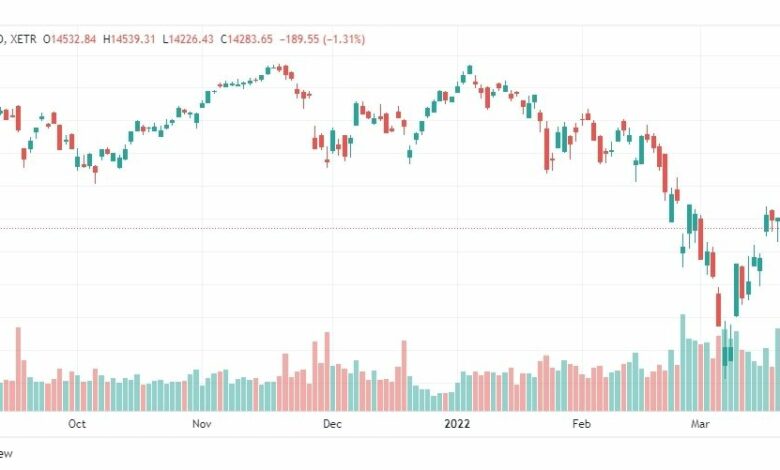
Task: Click the dotted horizontal current price line
Action: [390, 228]
